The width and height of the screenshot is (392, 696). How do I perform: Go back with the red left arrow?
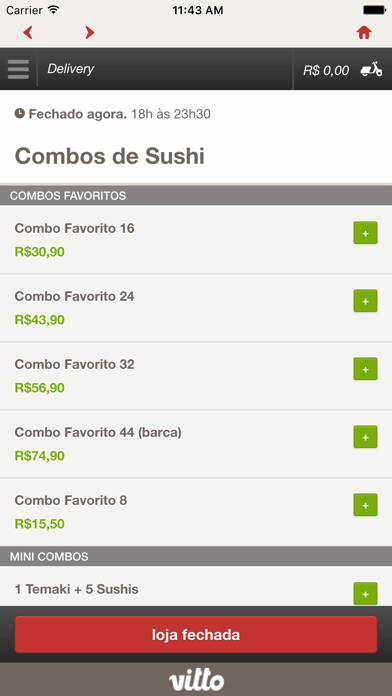(28, 32)
